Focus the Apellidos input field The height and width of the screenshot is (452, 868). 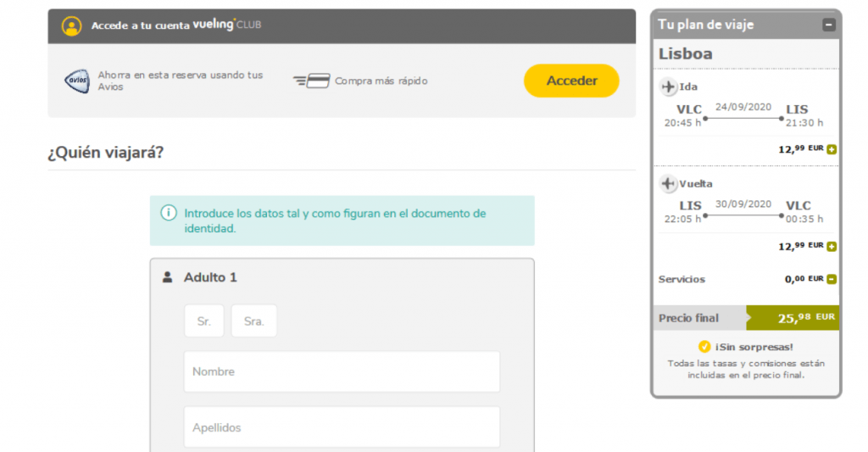pos(342,427)
